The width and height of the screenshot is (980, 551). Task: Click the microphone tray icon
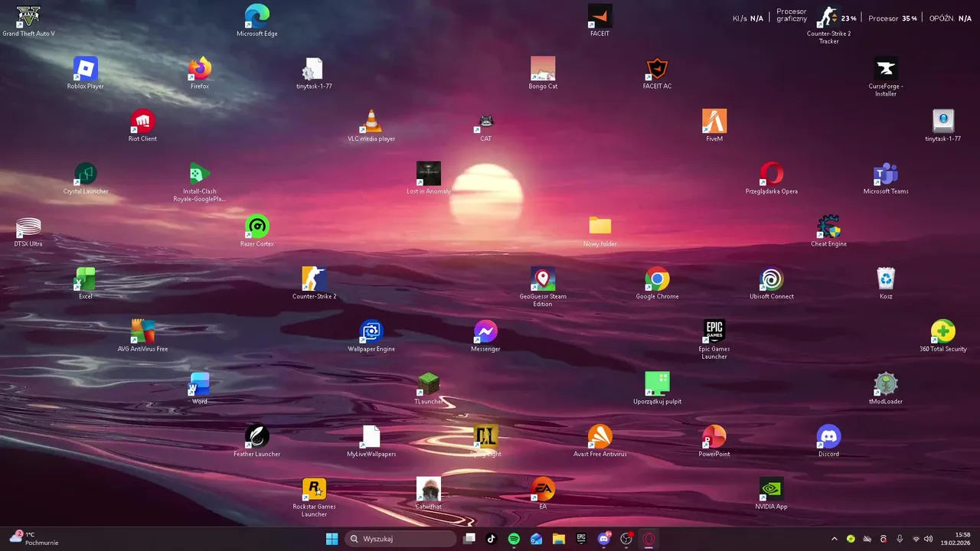[x=900, y=539]
